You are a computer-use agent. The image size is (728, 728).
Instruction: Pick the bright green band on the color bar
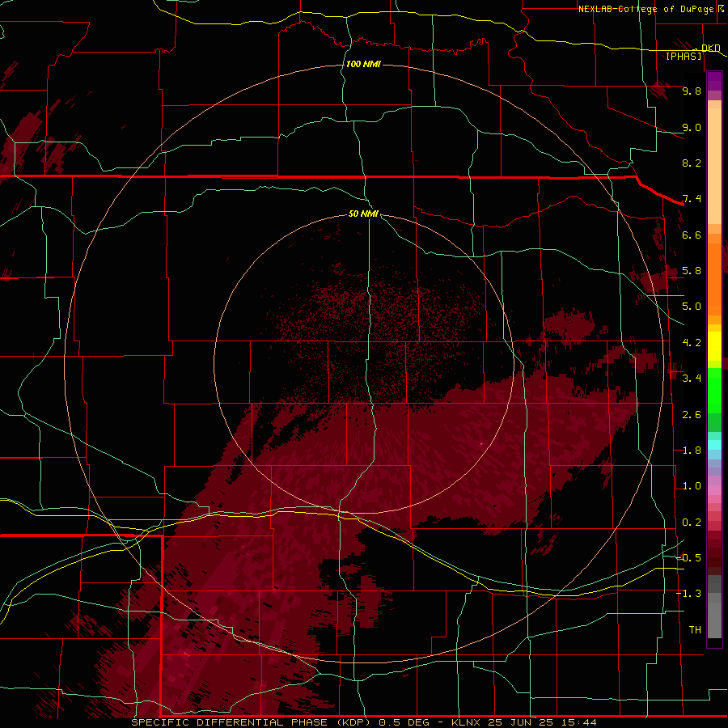714,390
